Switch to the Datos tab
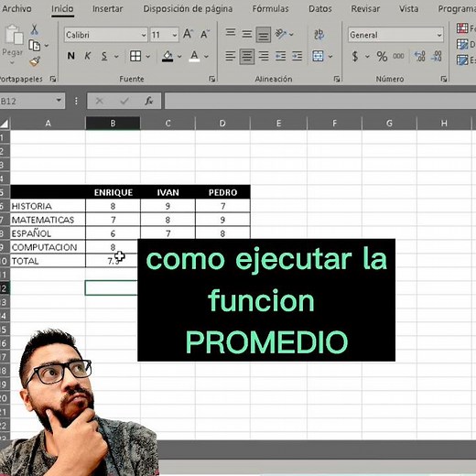 320,8
